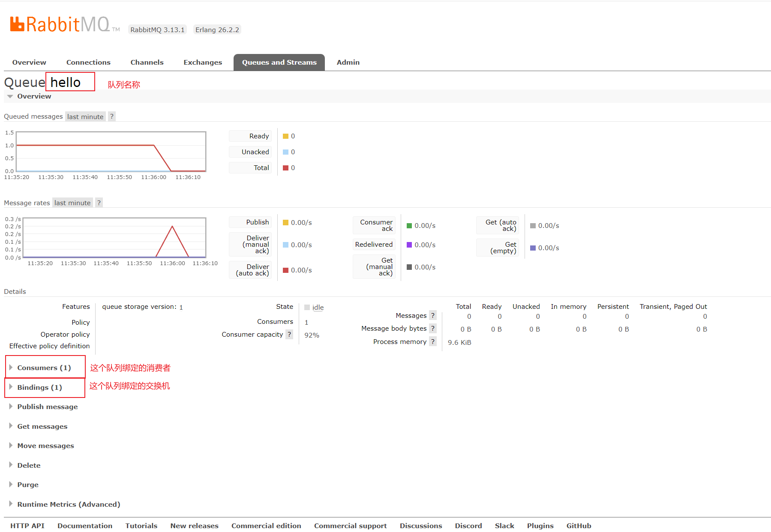The image size is (771, 532).
Task: Click the In memory column header
Action: point(568,307)
